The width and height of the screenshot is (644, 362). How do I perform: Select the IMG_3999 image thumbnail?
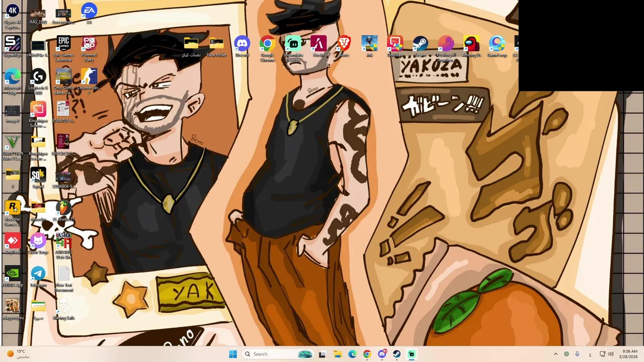click(38, 14)
